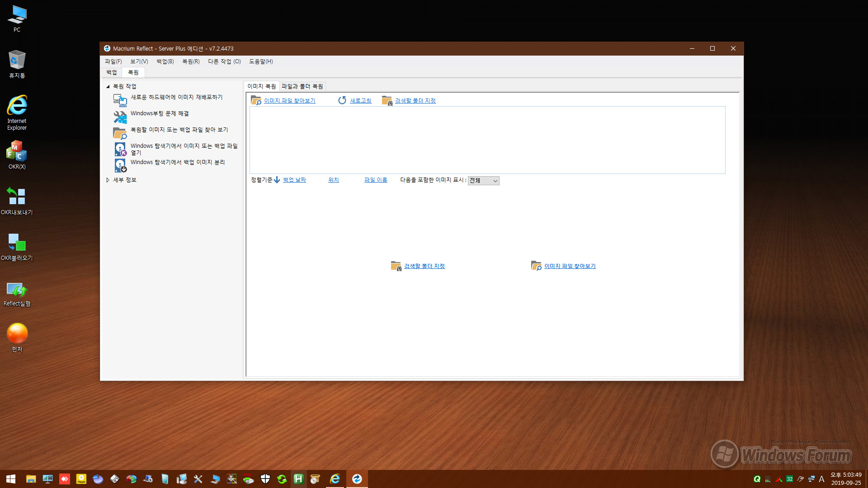Click the green H taskbar icon
868x488 pixels.
298,479
